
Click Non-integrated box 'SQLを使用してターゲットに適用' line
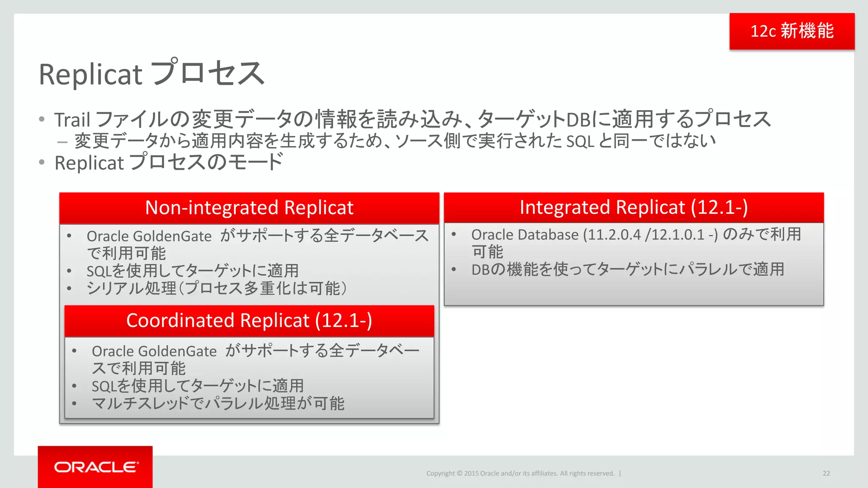click(x=192, y=271)
